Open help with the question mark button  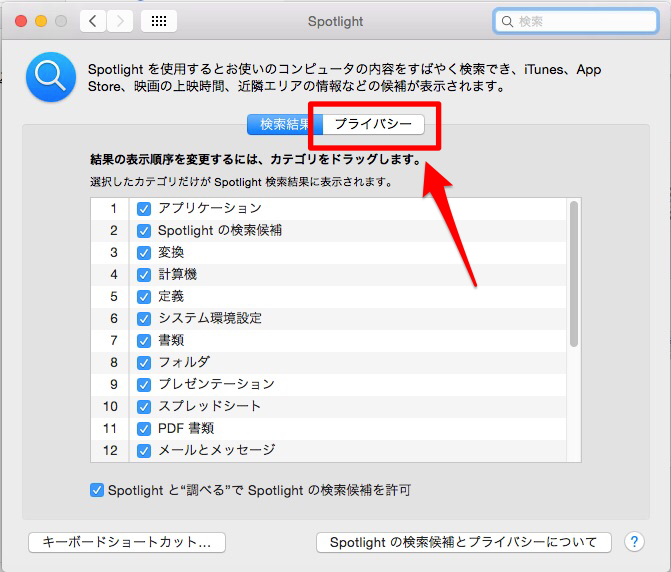(x=634, y=542)
